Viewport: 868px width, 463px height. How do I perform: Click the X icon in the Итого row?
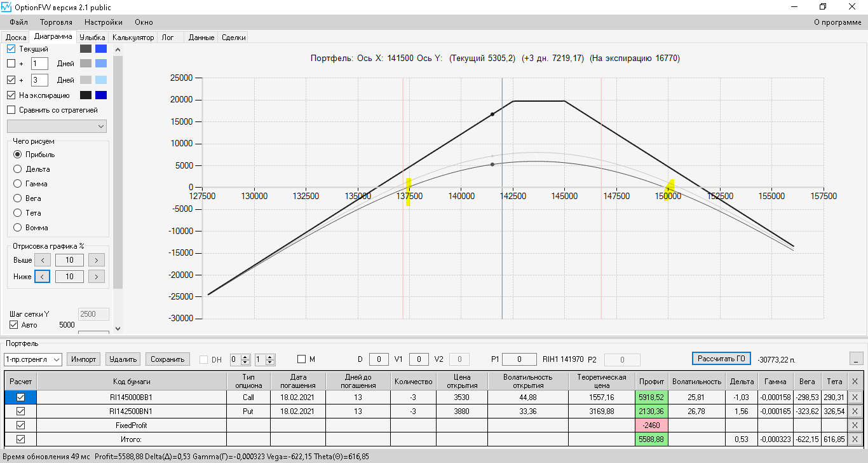coord(855,439)
